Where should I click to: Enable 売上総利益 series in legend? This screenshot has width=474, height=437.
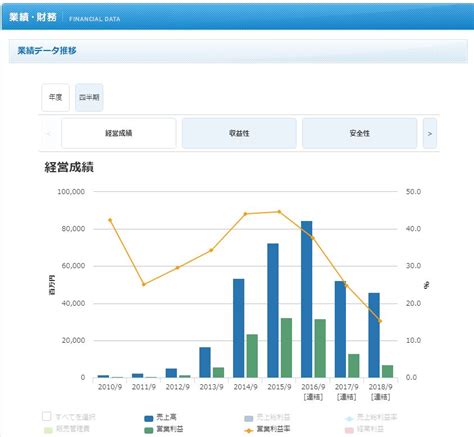click(x=267, y=417)
